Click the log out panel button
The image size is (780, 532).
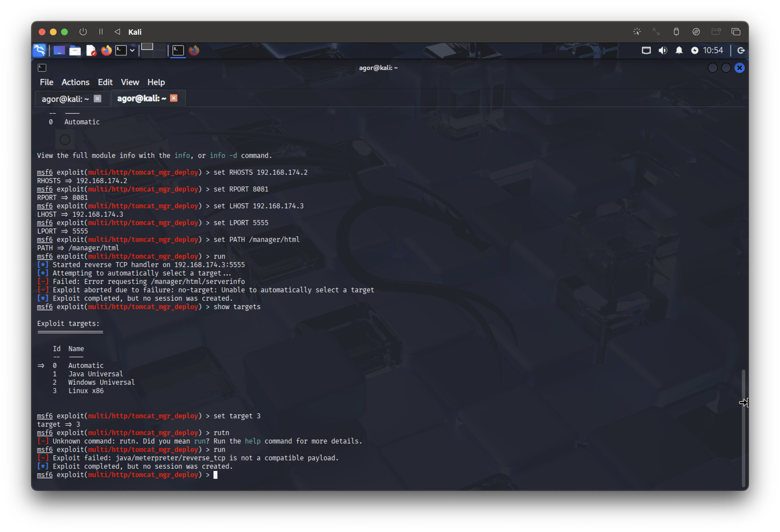tap(741, 50)
